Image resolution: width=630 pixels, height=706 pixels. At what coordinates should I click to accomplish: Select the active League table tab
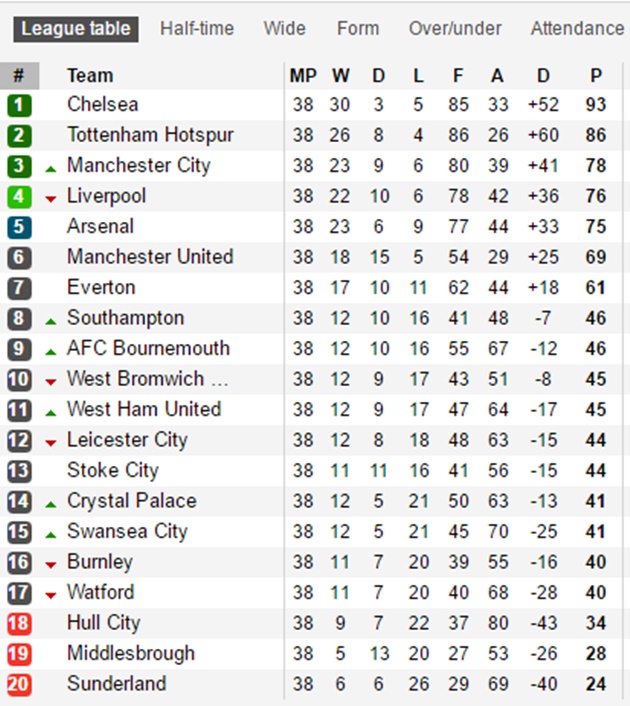pos(76,29)
